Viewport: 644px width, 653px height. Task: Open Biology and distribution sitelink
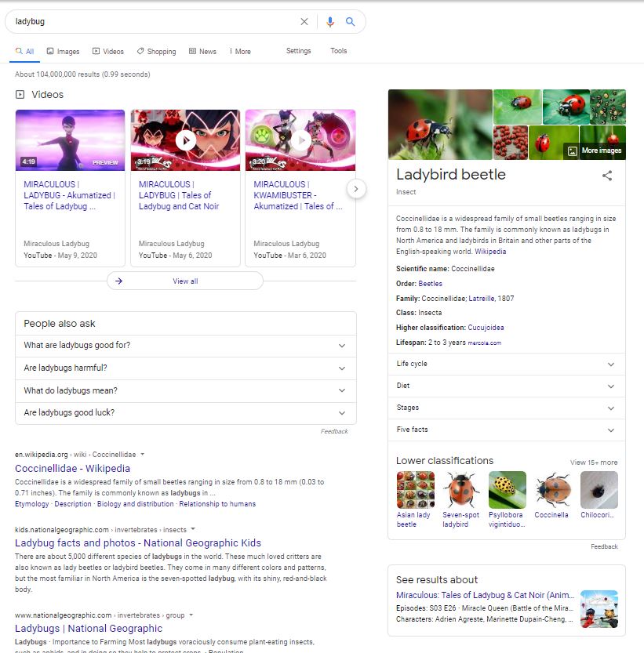click(136, 504)
